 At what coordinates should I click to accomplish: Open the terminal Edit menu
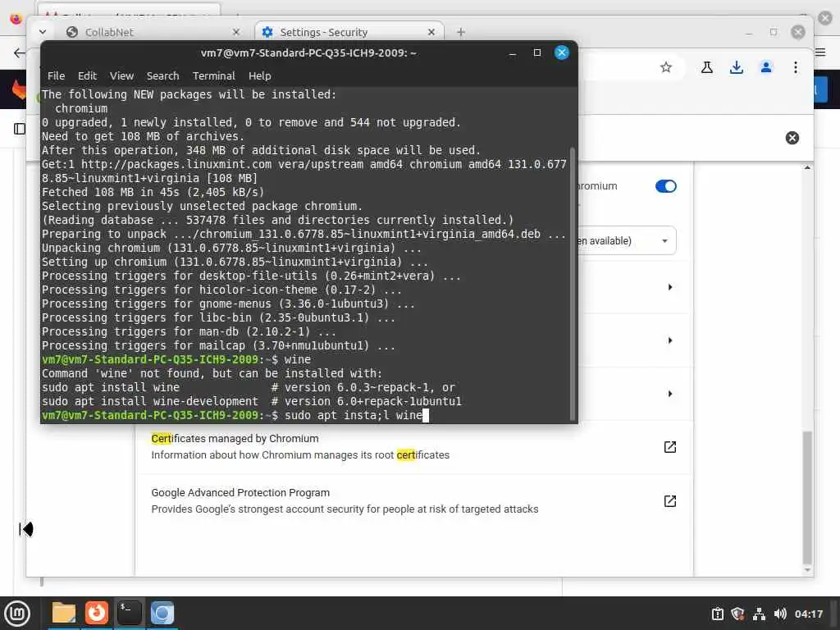point(87,76)
